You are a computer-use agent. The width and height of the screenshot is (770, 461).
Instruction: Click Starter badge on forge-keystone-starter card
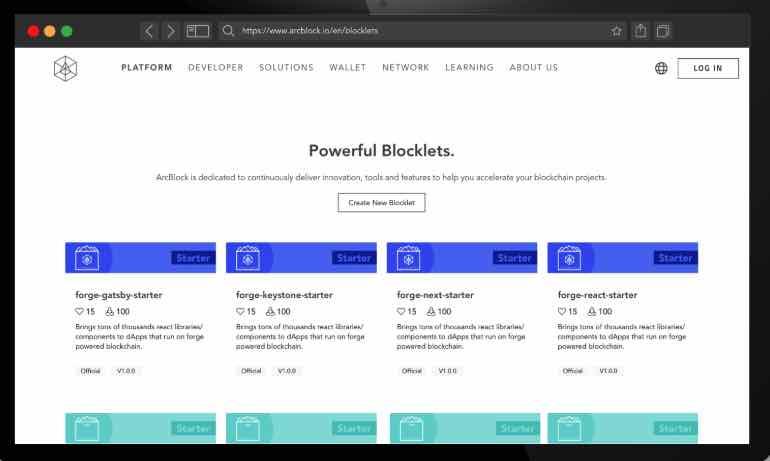pyautogui.click(x=354, y=258)
